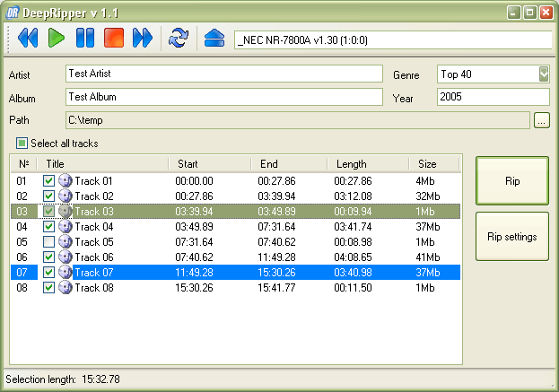Select the Track 06 title text
559x392 pixels.
coord(93,257)
